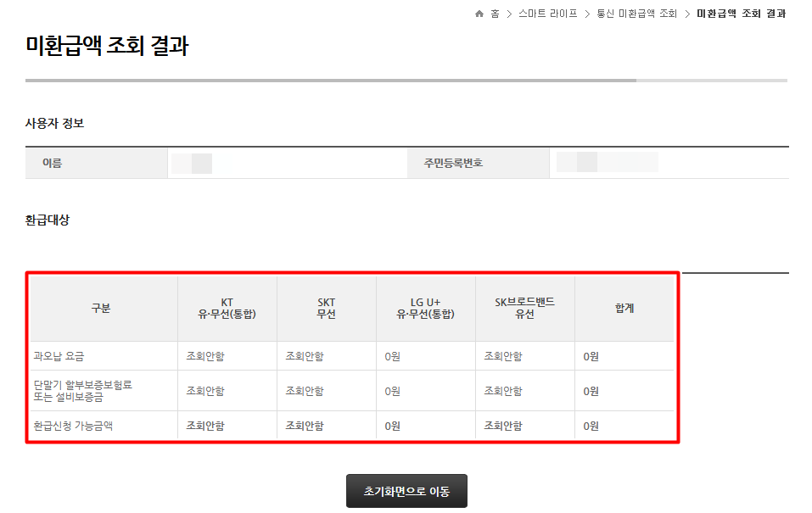
Task: Click SKT 조회안함 in 단말기 할부보증보험료 row
Action: point(305,391)
